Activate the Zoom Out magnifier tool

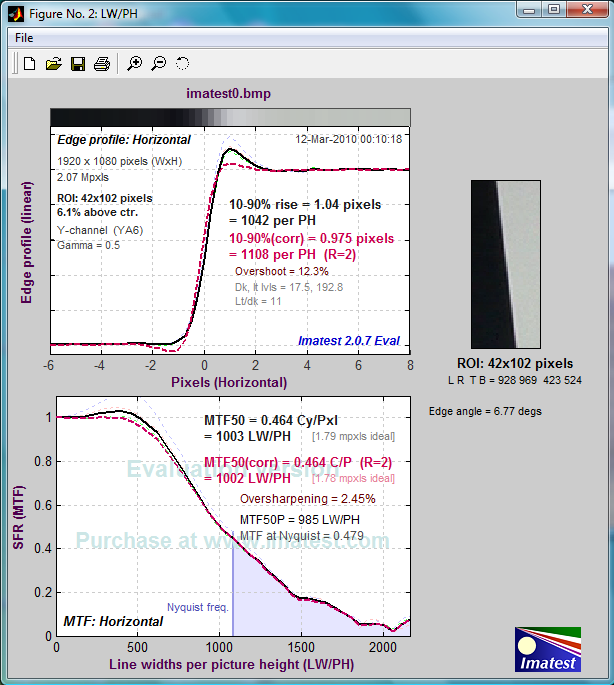tap(159, 64)
